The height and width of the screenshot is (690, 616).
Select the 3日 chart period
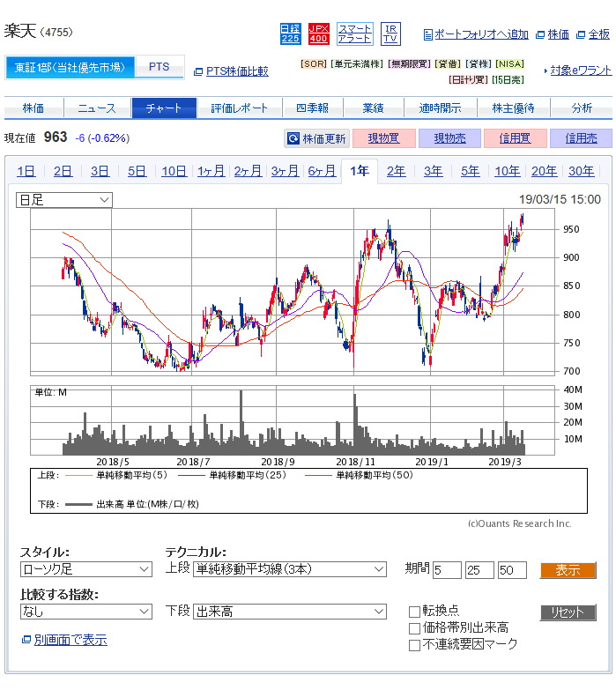coord(100,171)
